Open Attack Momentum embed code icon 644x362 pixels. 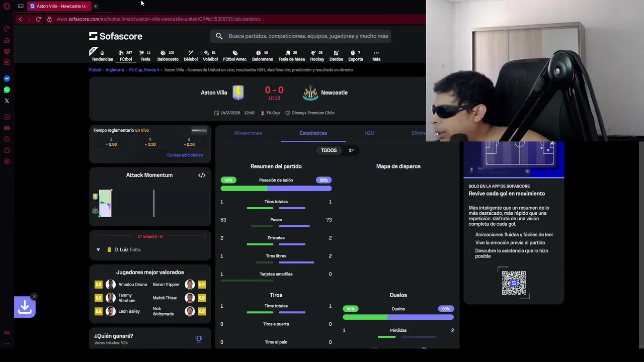click(x=202, y=175)
